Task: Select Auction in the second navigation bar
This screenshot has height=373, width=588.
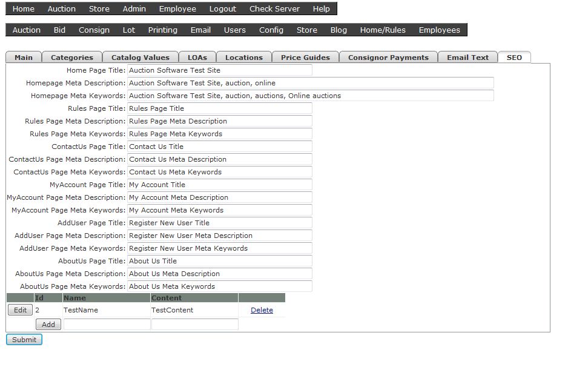Action: [26, 30]
